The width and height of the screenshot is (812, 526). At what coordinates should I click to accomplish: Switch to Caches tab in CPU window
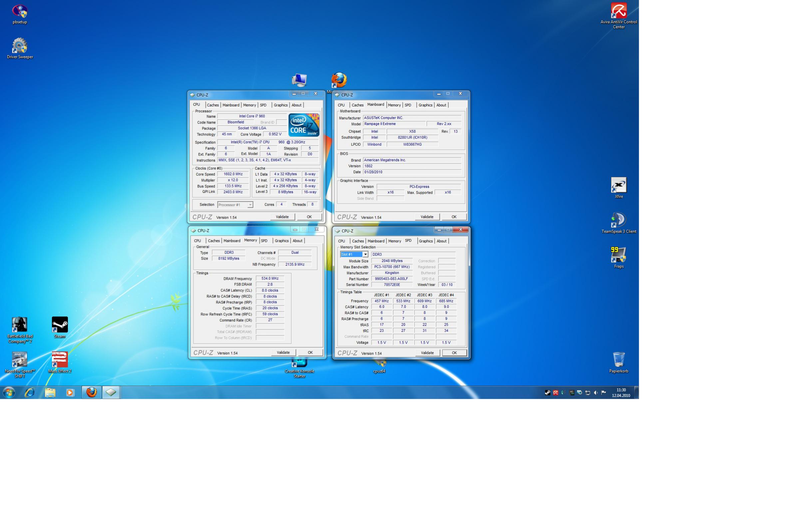pos(212,105)
